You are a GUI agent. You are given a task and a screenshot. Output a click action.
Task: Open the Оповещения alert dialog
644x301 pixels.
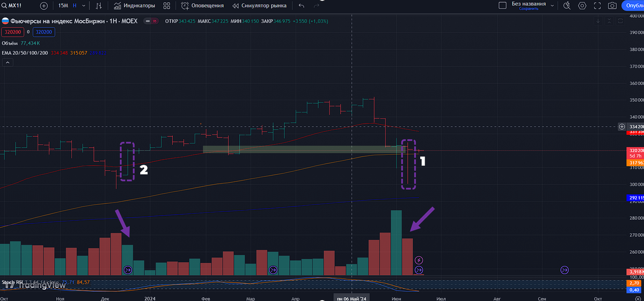[202, 5]
